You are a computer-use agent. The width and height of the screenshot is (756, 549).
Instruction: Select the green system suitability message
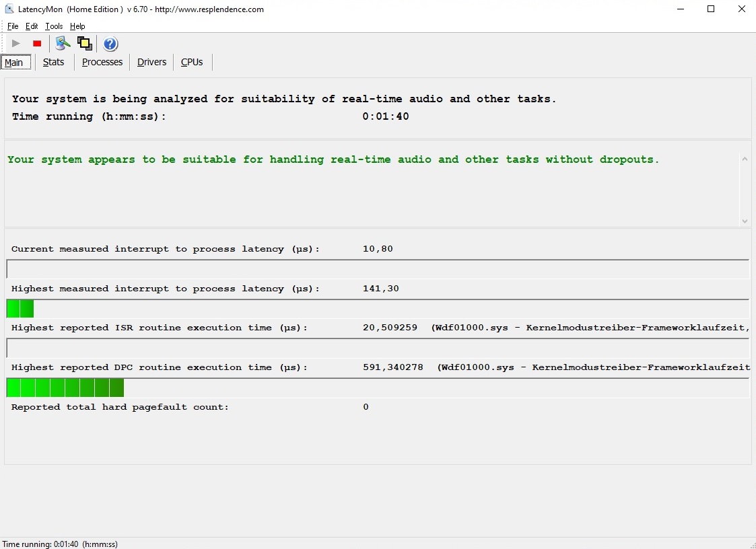[333, 159]
